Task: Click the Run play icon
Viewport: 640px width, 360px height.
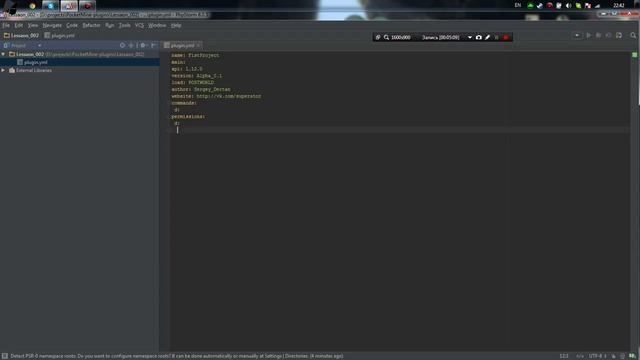Action: (589, 36)
